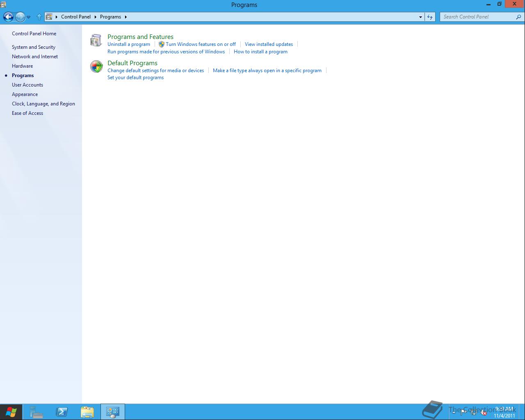Refresh the Programs page
The width and height of the screenshot is (525, 420).
[x=429, y=17]
